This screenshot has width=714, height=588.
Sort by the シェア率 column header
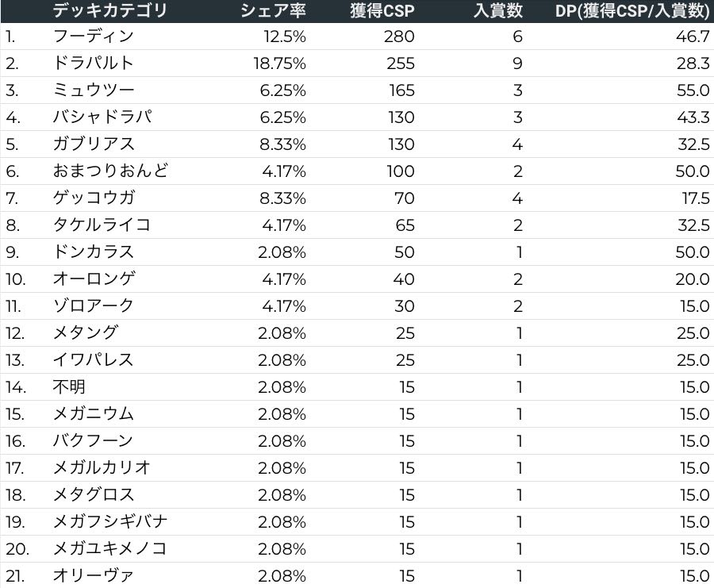(x=273, y=10)
